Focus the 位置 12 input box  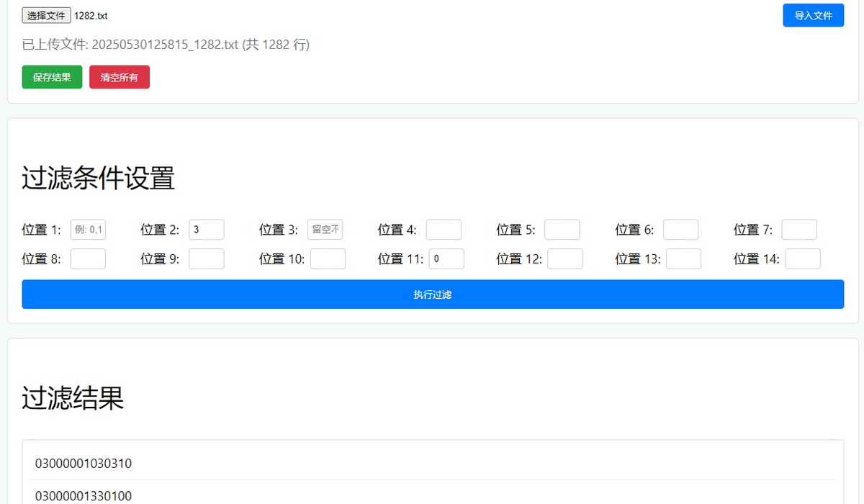point(564,258)
